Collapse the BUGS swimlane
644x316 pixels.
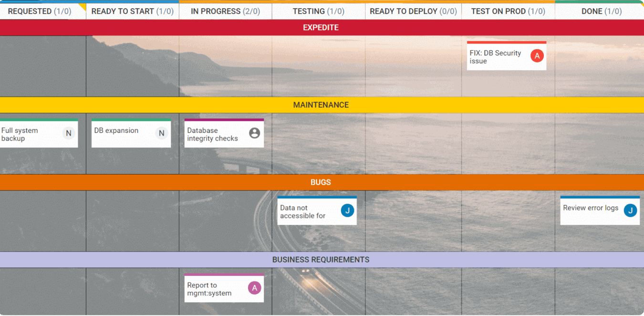pyautogui.click(x=321, y=182)
